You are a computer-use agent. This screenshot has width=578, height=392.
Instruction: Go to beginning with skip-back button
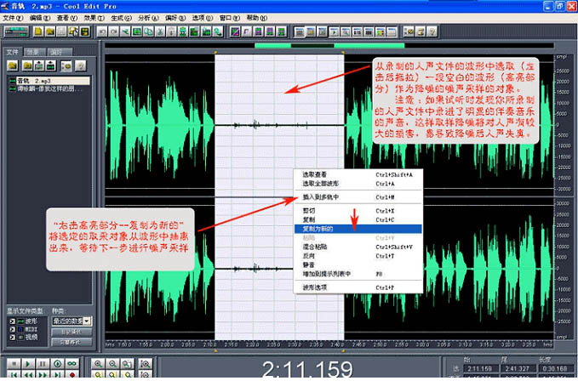(x=14, y=374)
